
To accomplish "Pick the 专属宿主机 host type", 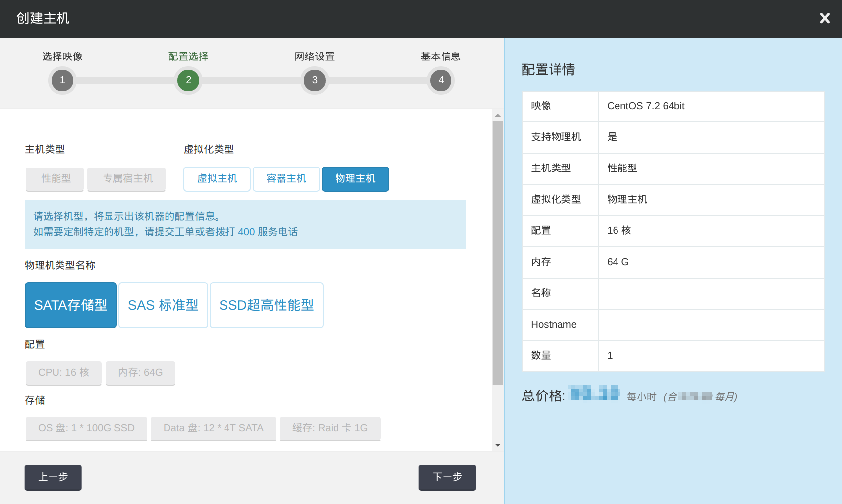I will (x=126, y=179).
